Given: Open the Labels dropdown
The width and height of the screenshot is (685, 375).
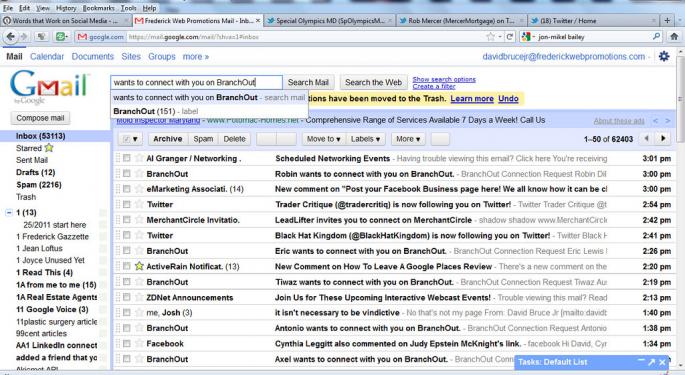Looking at the screenshot, I should 365,139.
